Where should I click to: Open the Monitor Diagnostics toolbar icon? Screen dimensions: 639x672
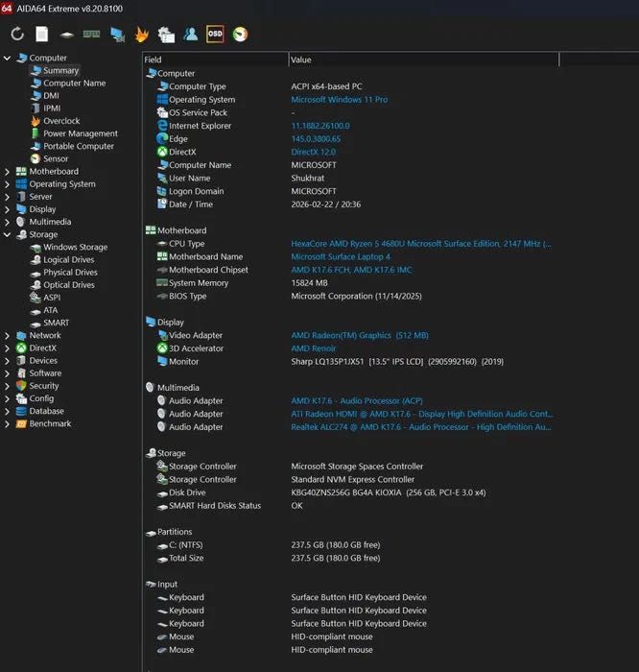(x=117, y=35)
